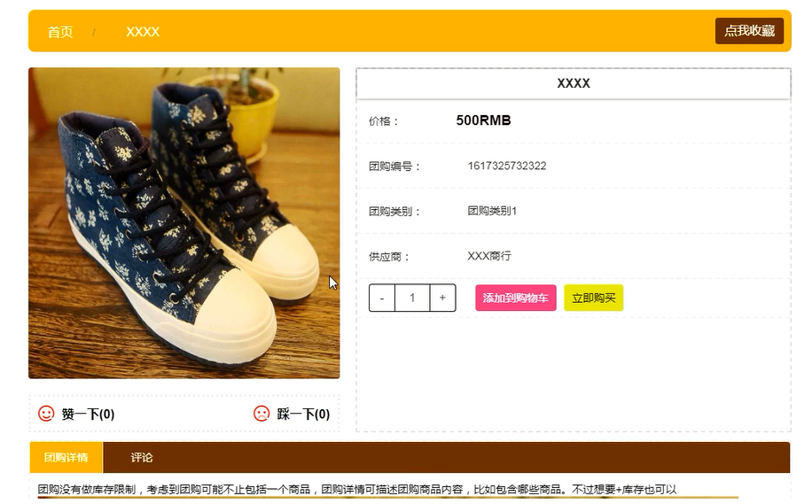Select the 500RMB price text
The image size is (812, 504).
484,120
